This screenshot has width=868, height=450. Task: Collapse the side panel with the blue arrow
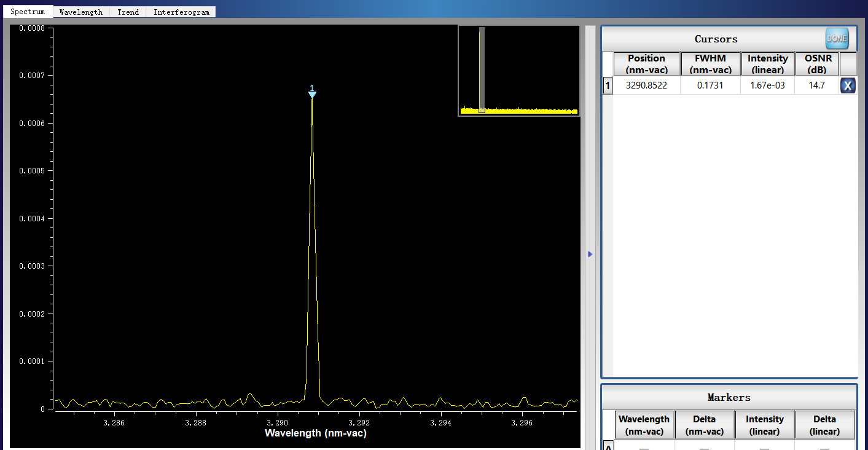click(590, 254)
